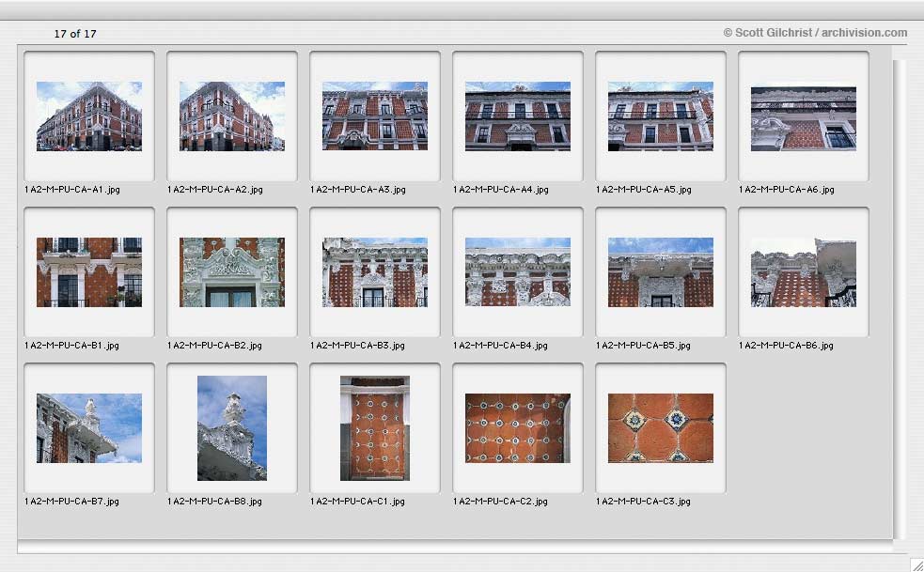Click filename label 1A2-M-PU-CA-A5.jpg
Image resolution: width=924 pixels, height=572 pixels.
click(644, 190)
